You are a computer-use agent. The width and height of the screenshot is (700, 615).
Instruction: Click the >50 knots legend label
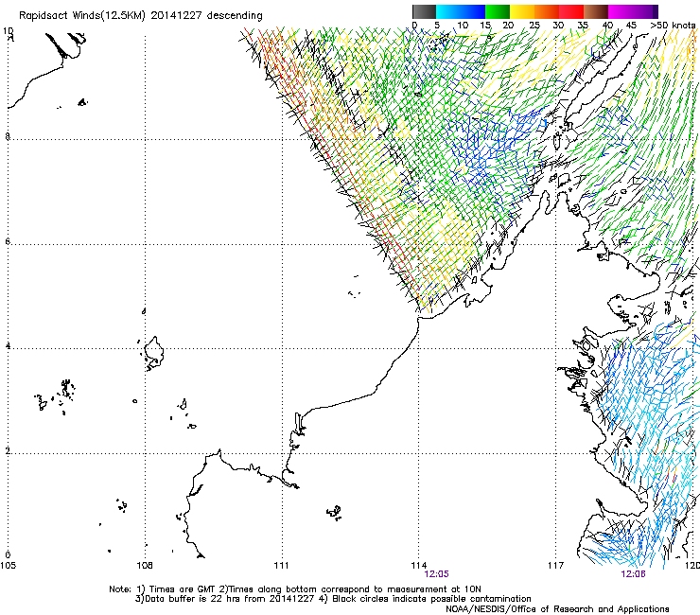tap(673, 25)
